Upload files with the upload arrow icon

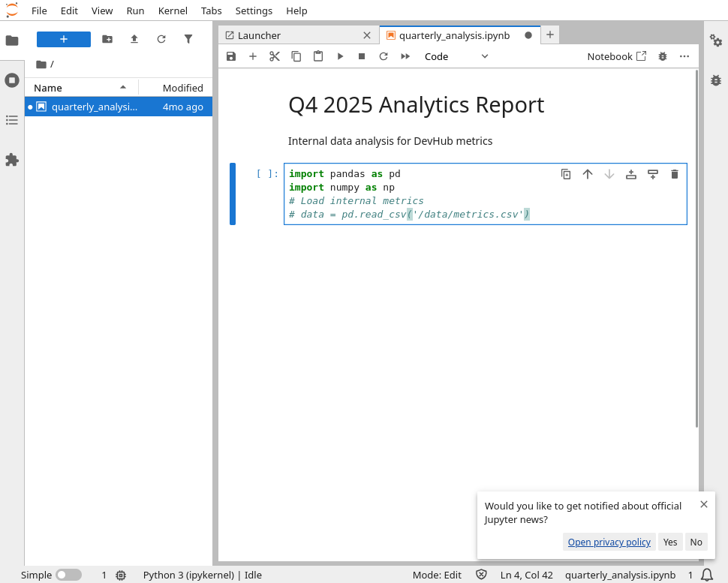[134, 40]
